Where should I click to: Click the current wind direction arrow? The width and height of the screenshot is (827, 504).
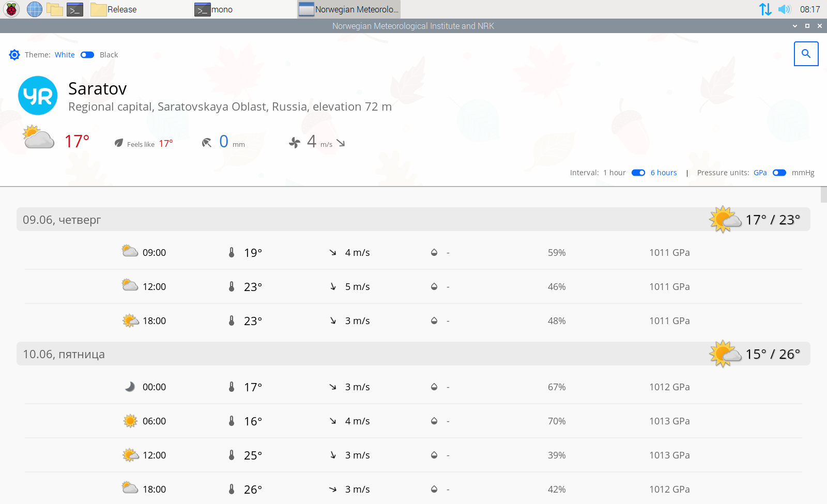click(341, 143)
